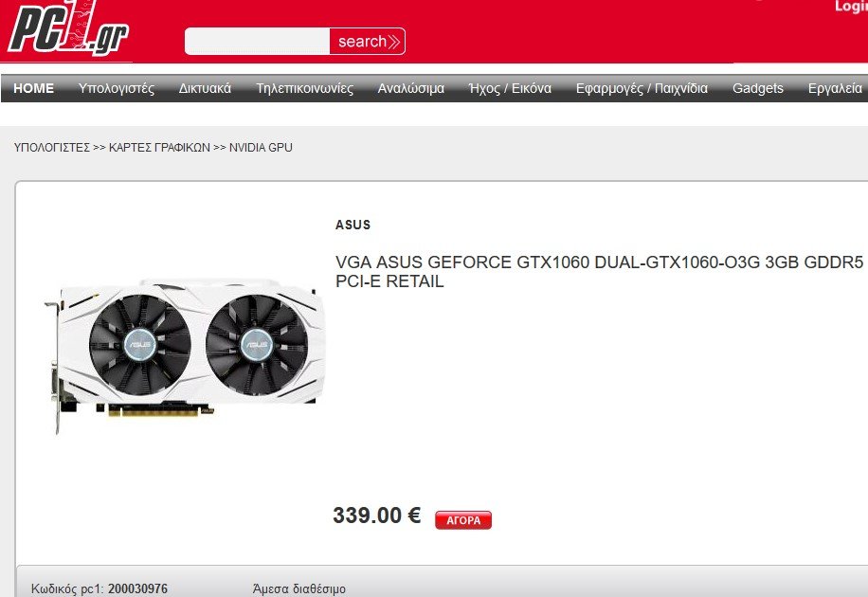This screenshot has width=868, height=597.
Task: Click the Login link at top
Action: (x=851, y=6)
